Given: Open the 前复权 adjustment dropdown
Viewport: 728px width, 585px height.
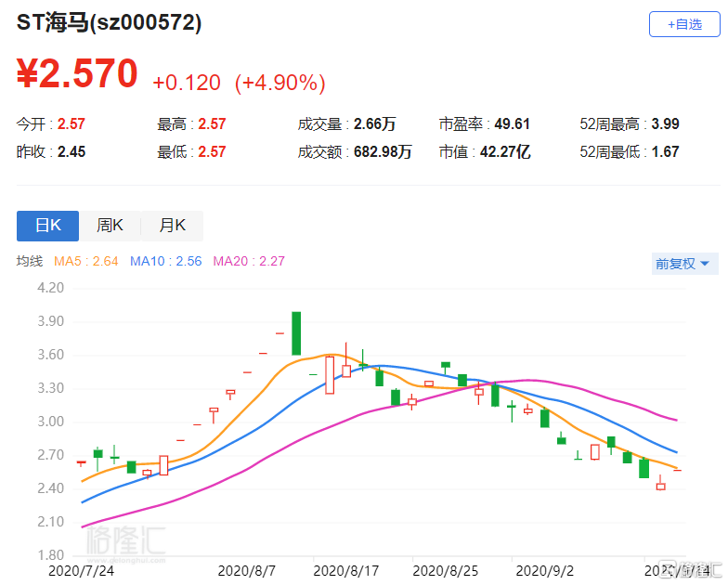Looking at the screenshot, I should 684,264.
